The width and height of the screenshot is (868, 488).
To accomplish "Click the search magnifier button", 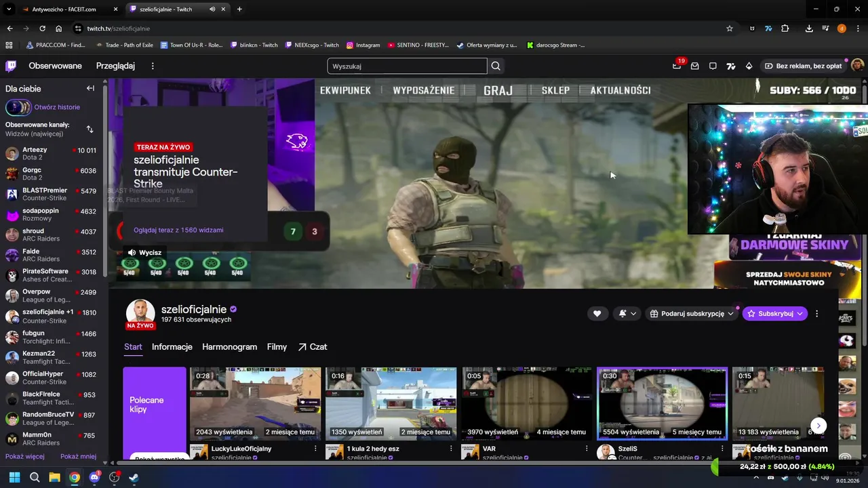I will click(496, 66).
